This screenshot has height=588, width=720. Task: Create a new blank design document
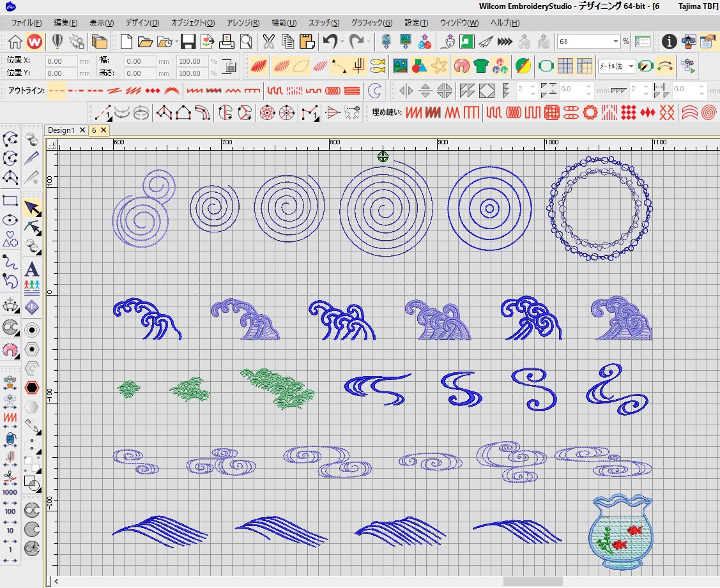126,41
